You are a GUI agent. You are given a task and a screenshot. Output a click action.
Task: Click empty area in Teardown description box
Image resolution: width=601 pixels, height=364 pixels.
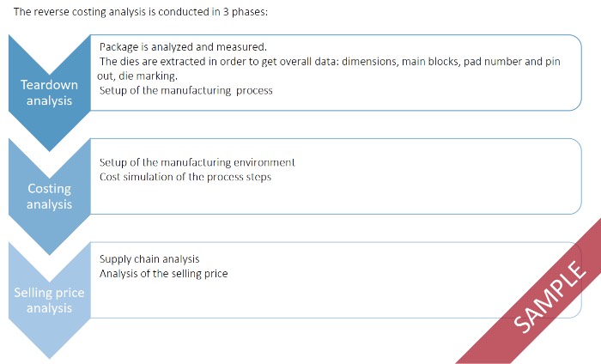click(429, 93)
